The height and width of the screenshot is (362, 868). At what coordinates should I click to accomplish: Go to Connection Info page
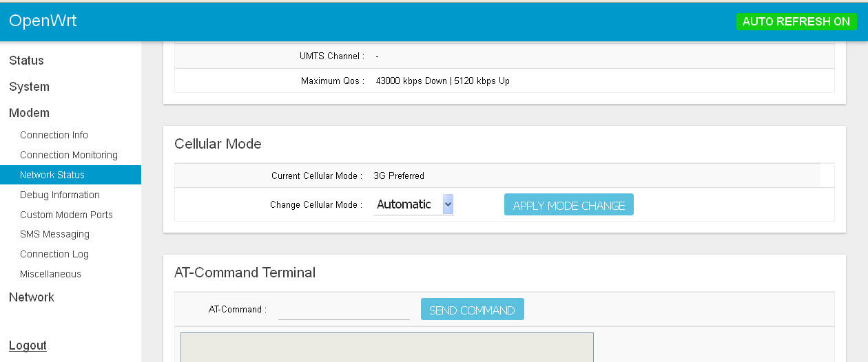(54, 135)
